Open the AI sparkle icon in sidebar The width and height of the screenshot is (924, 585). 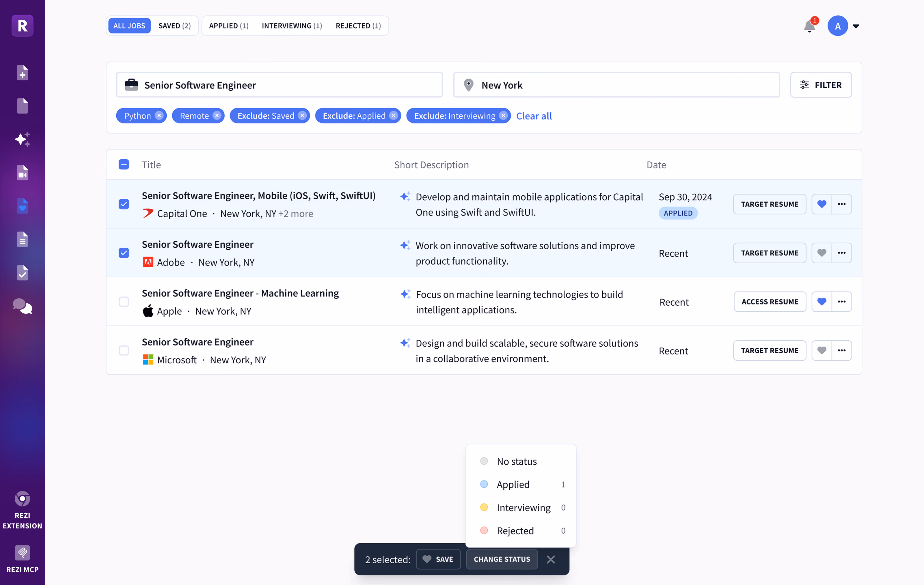tap(22, 139)
